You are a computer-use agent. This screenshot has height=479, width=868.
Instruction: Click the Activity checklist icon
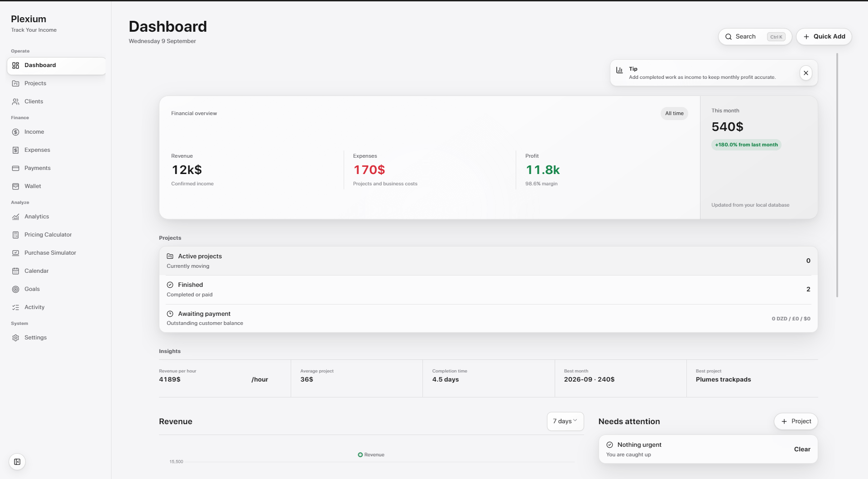[16, 307]
